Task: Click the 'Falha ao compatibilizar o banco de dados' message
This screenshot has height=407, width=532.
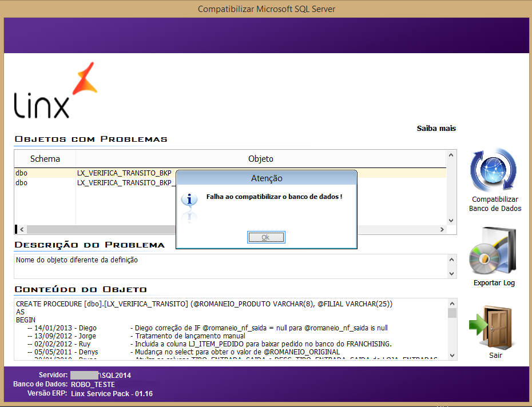Action: click(274, 197)
